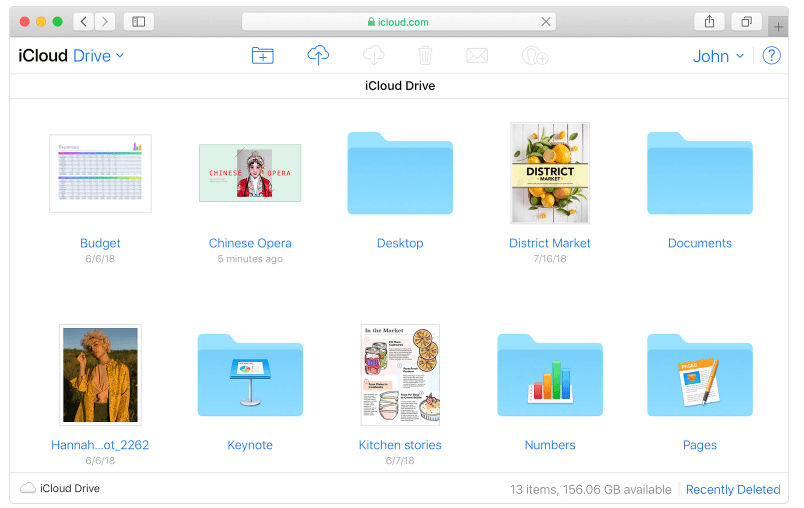Click the Upload to iCloud icon

click(x=318, y=55)
